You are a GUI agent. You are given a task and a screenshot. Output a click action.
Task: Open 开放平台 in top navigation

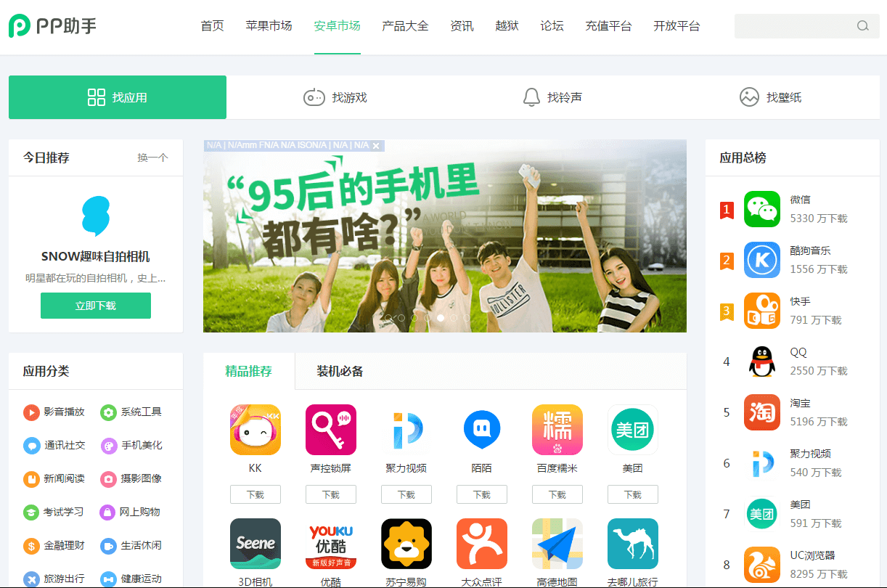click(x=677, y=26)
